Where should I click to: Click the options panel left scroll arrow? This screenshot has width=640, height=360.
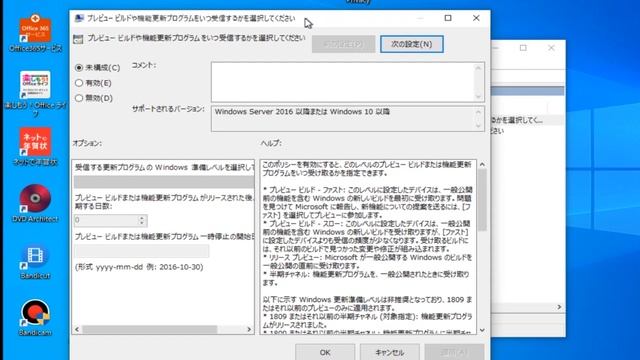point(77,329)
